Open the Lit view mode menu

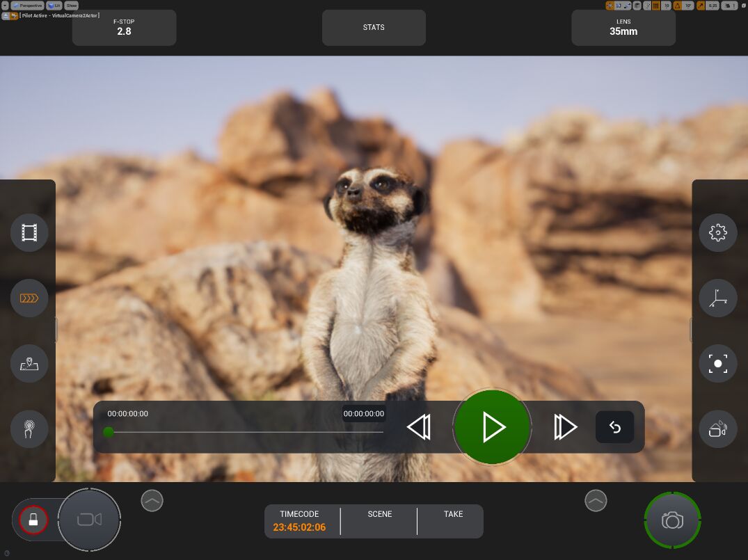pyautogui.click(x=54, y=6)
